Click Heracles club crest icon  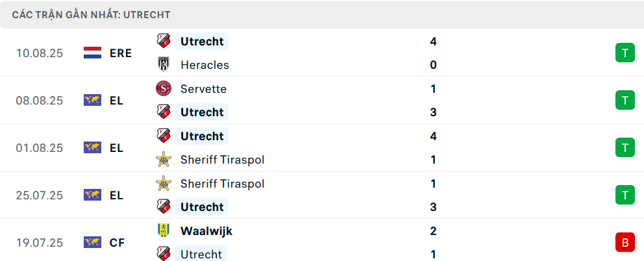(163, 65)
